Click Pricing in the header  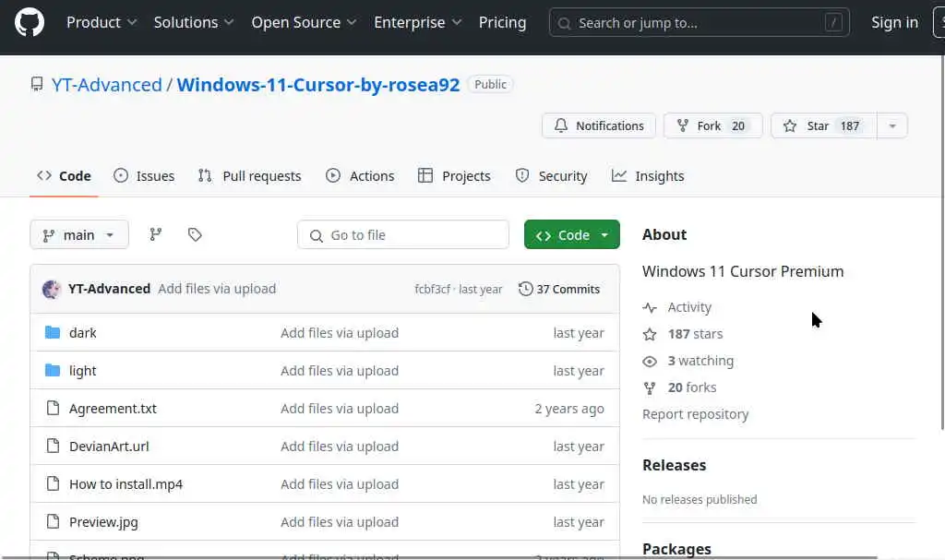coord(502,22)
